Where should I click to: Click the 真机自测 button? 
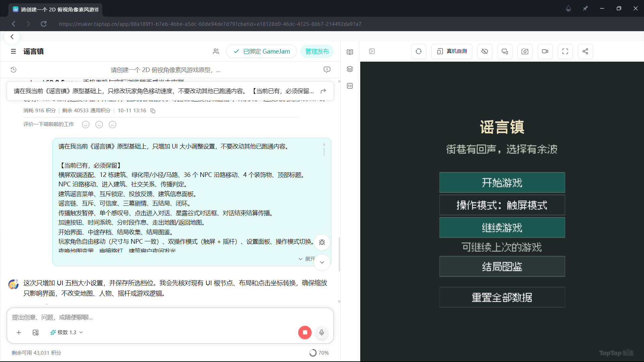(x=452, y=51)
